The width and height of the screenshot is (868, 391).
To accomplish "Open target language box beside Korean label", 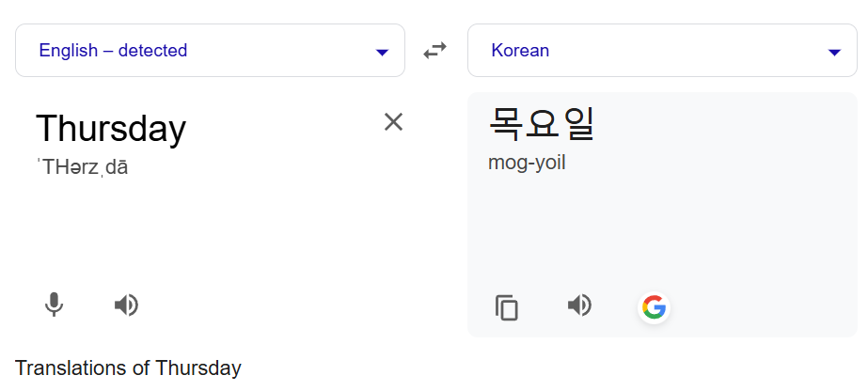I will (x=662, y=51).
